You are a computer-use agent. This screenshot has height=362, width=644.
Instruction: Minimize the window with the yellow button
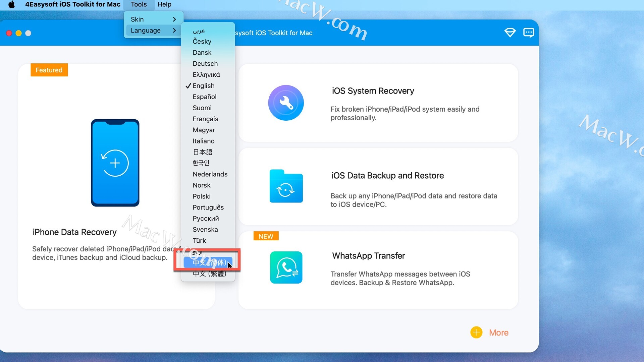[19, 33]
